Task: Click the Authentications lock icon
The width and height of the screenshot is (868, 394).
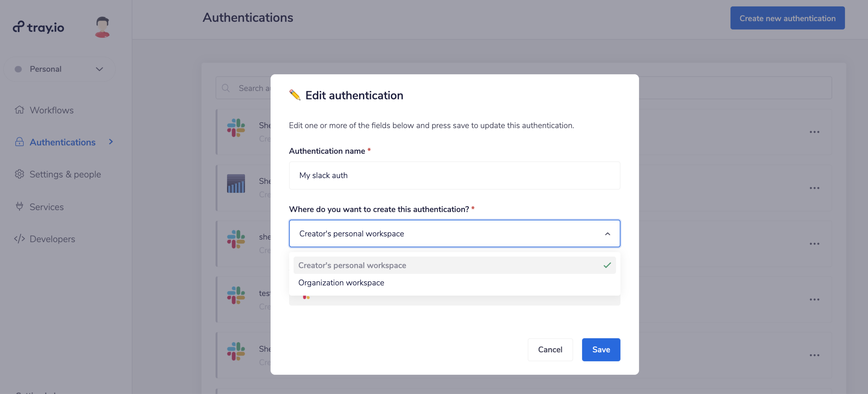Action: click(20, 142)
